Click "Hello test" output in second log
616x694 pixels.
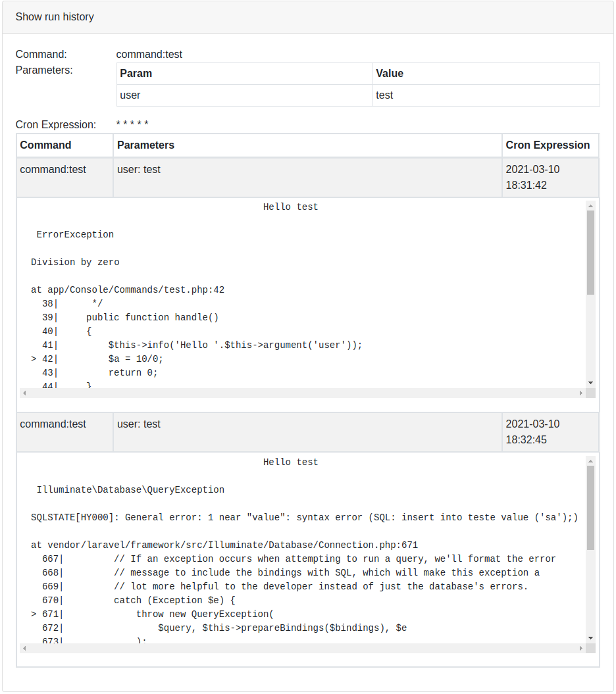point(290,462)
